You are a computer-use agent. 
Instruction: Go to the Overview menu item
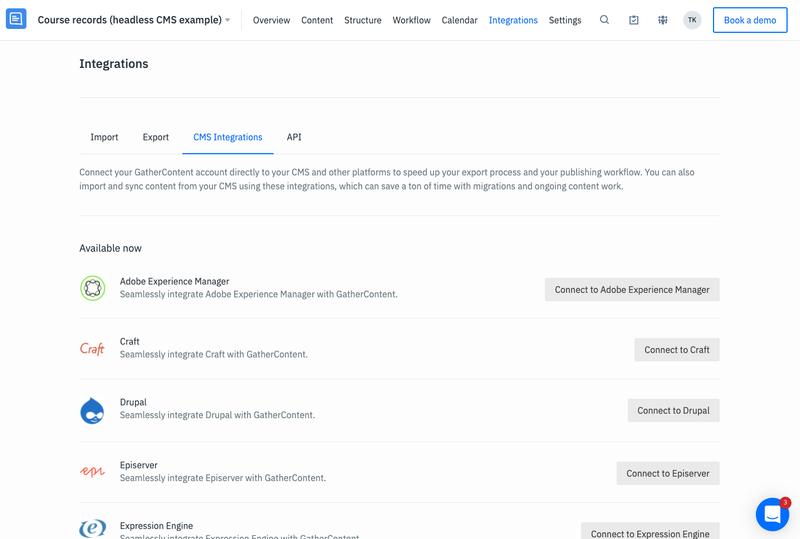271,20
